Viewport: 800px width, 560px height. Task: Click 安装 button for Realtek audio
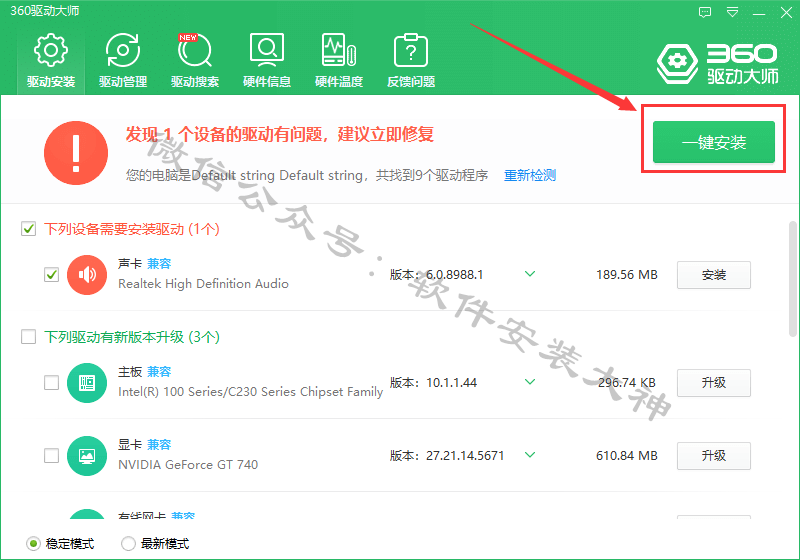coord(714,275)
